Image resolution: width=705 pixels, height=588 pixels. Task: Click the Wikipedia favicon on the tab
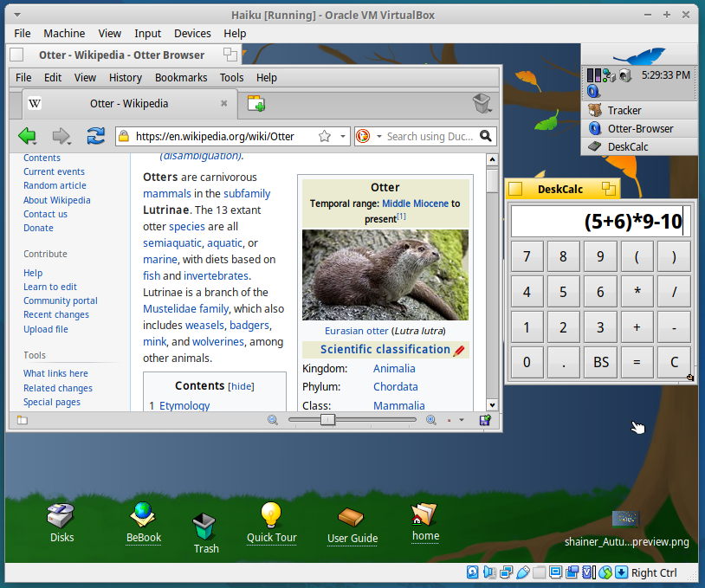click(35, 103)
